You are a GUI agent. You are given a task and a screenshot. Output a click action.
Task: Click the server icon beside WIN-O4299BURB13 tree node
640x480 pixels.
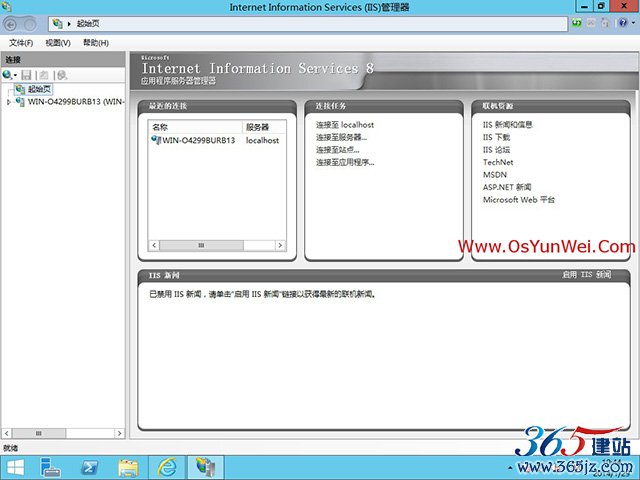click(x=20, y=102)
